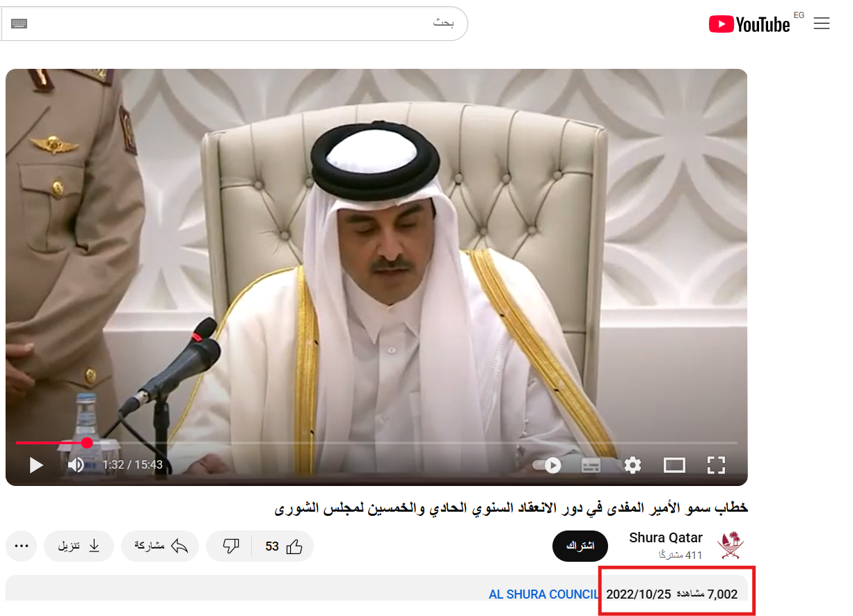This screenshot has width=853, height=616.
Task: Open the EG region indicator
Action: (x=799, y=14)
